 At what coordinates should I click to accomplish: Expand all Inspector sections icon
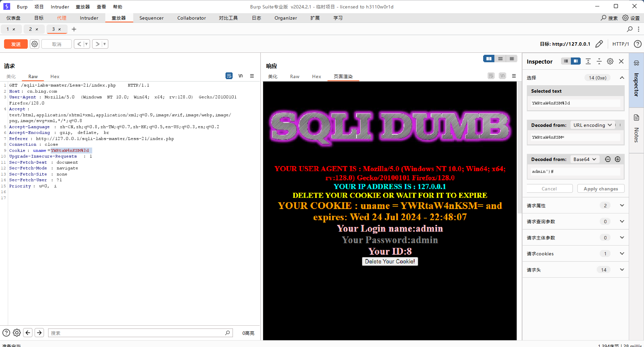(588, 61)
